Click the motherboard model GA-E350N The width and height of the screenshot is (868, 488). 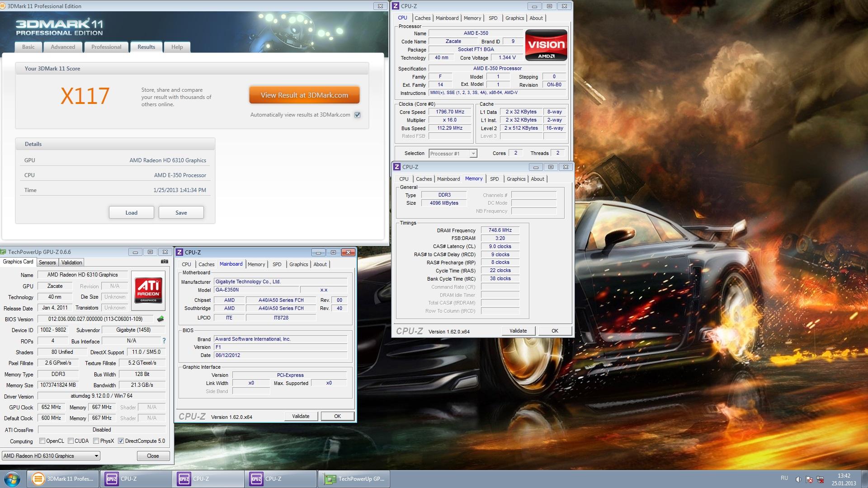[x=255, y=290]
